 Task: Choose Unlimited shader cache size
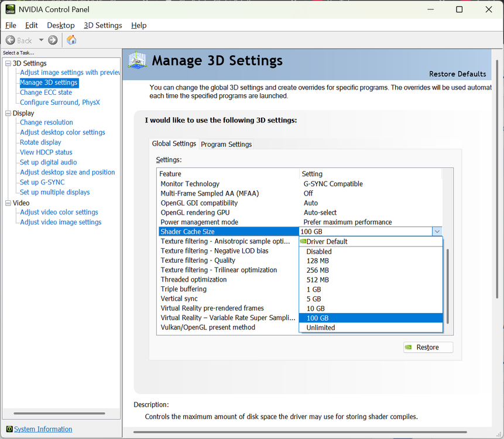[x=321, y=327]
